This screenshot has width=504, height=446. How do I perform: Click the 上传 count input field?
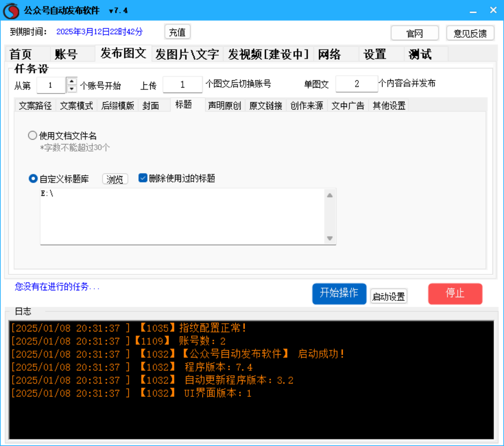click(183, 85)
